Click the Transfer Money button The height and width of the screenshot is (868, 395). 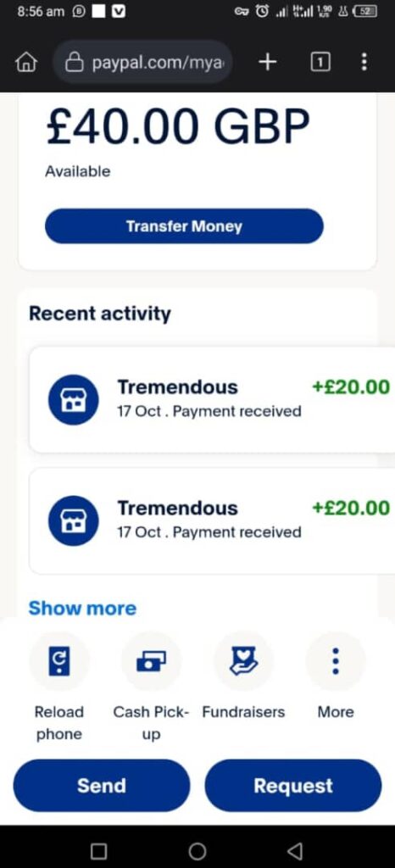(184, 225)
